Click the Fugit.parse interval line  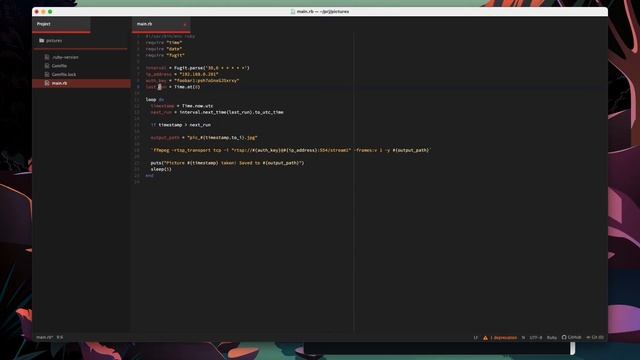click(x=197, y=68)
